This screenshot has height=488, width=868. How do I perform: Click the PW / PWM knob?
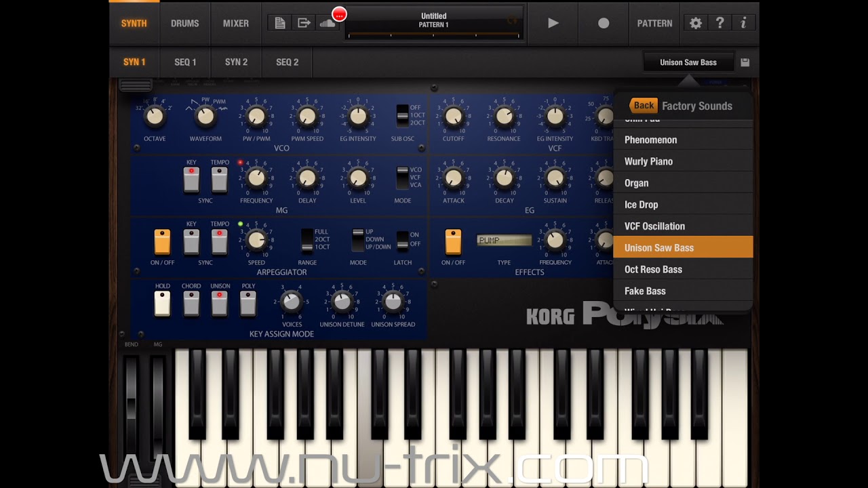point(256,116)
